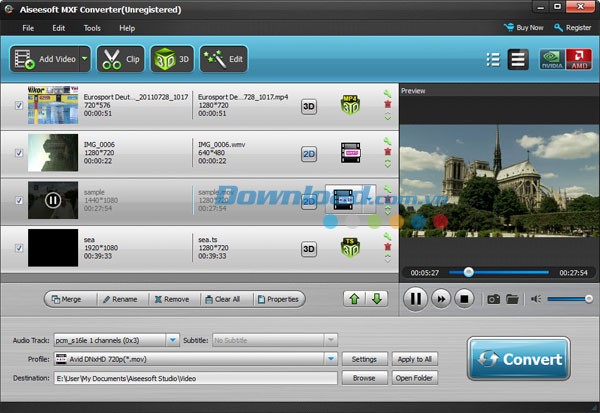
Task: Toggle 2D button on IMG_0006 row
Action: [309, 154]
